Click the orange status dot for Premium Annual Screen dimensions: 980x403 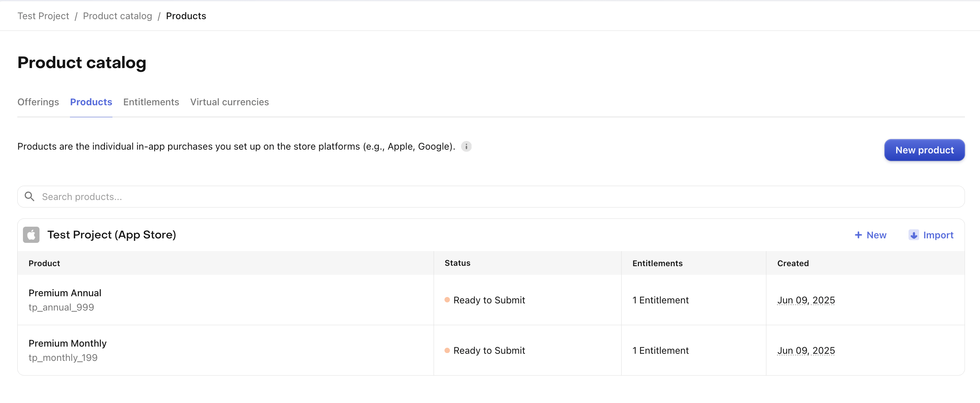click(x=447, y=300)
